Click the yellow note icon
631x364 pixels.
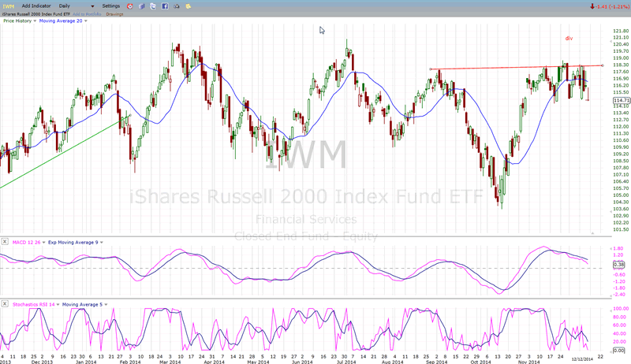click(189, 6)
